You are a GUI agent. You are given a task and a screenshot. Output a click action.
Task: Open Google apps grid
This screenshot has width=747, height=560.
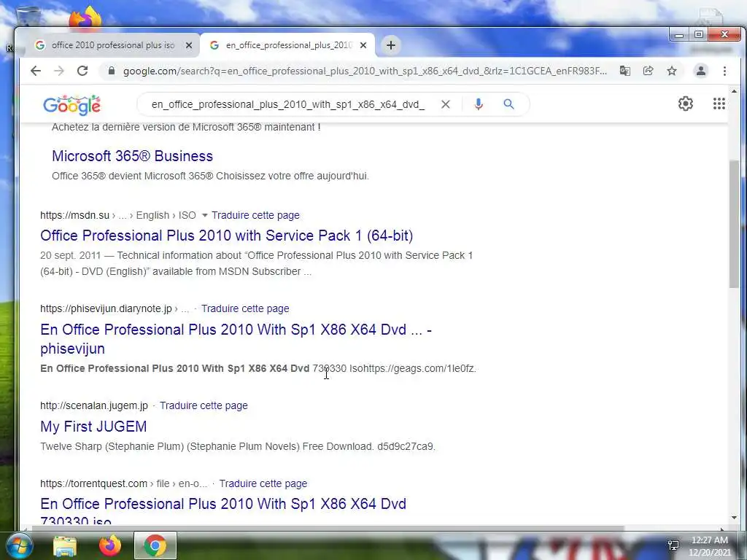[x=719, y=104]
